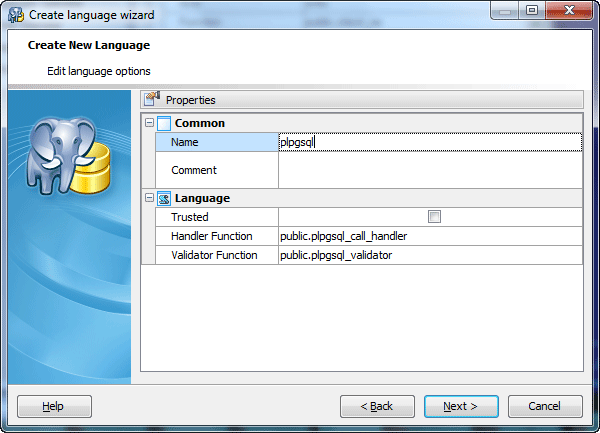
Task: Cancel the language wizard
Action: [x=545, y=406]
